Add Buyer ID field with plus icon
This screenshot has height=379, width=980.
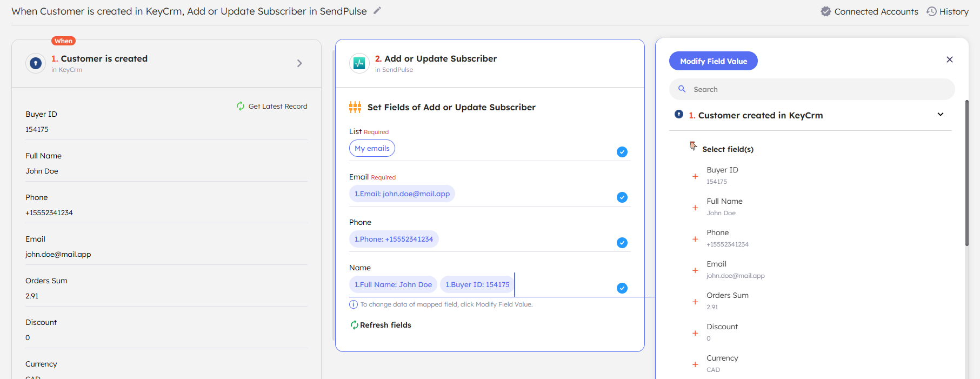coord(695,176)
